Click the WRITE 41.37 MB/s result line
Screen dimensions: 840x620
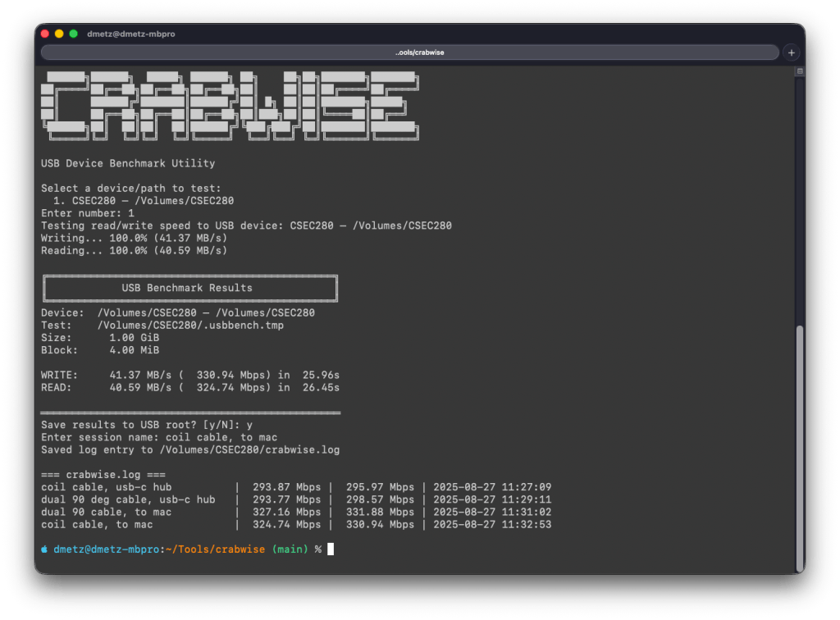pos(190,375)
